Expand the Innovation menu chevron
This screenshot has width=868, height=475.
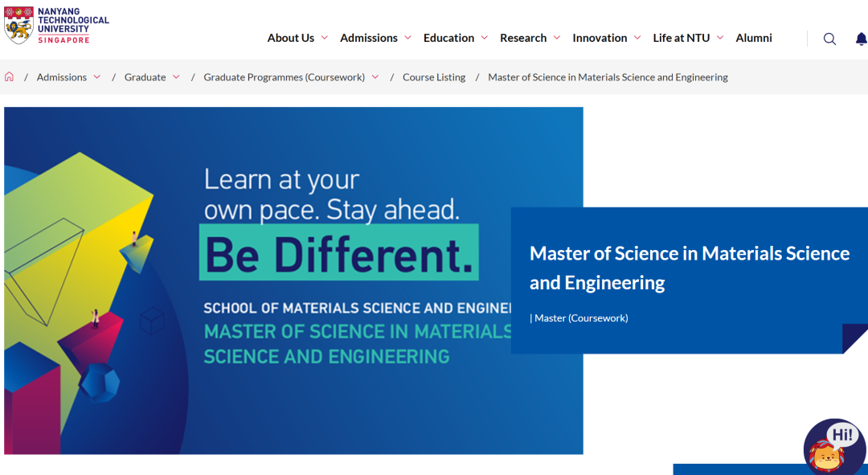pyautogui.click(x=637, y=38)
